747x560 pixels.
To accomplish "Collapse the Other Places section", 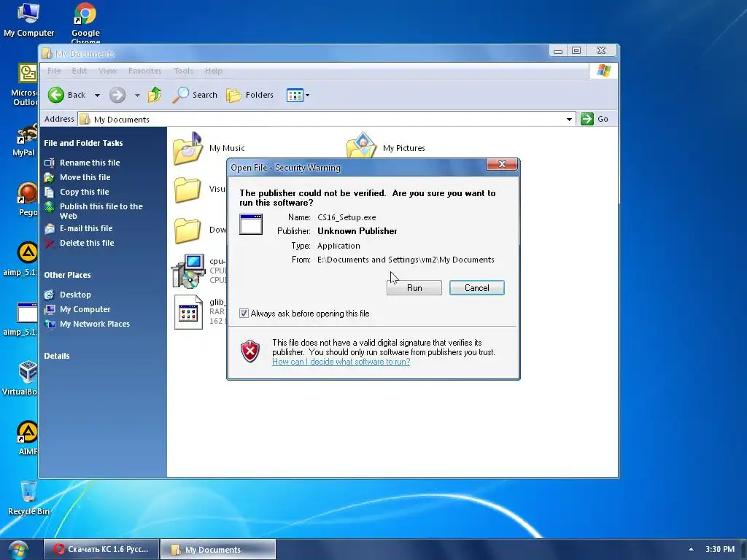I will [x=67, y=275].
